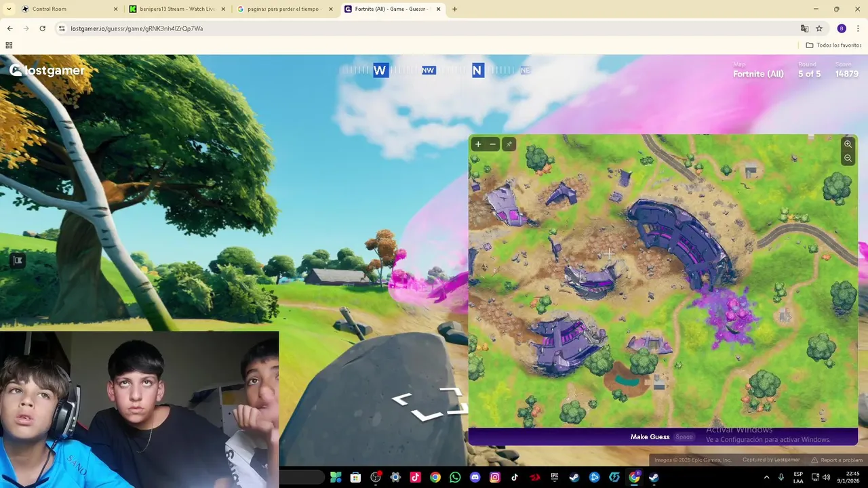This screenshot has height=488, width=868.
Task: Open the Microsoft Store taskbar icon
Action: (355, 477)
